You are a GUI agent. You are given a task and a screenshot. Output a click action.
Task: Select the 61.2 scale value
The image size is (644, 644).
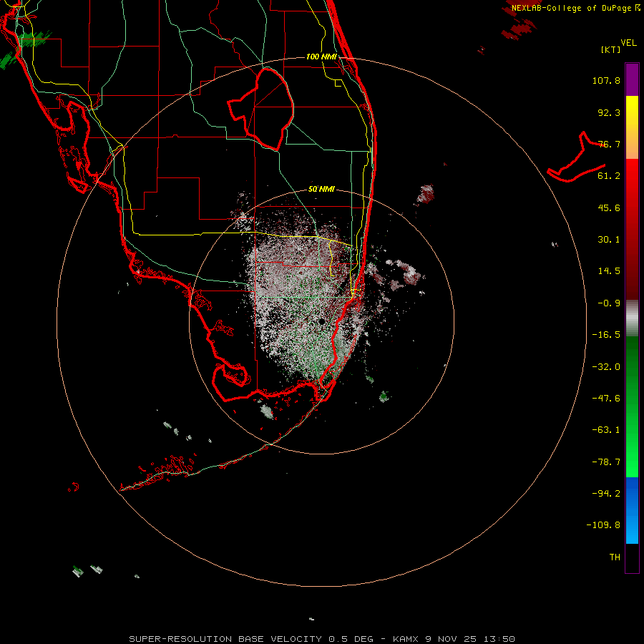(609, 176)
